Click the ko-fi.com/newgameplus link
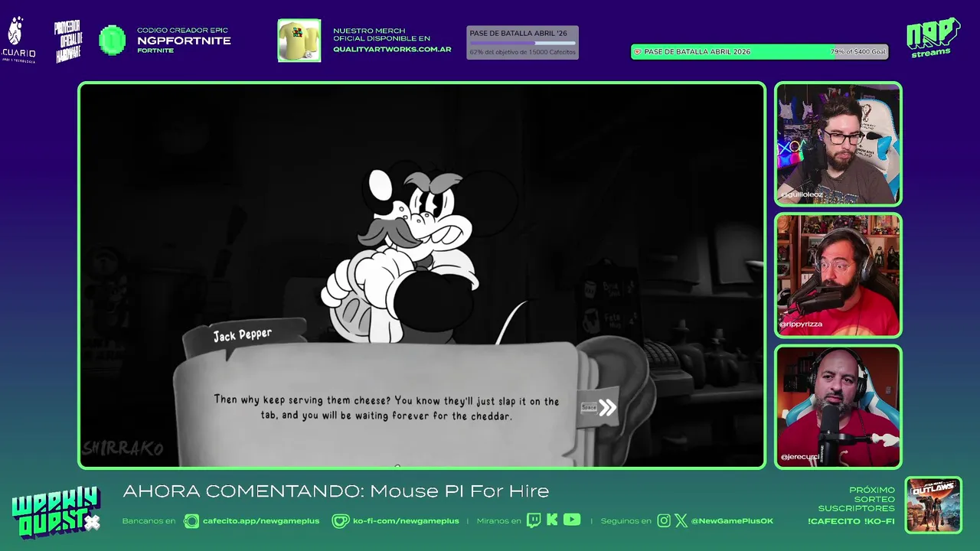 click(x=406, y=521)
